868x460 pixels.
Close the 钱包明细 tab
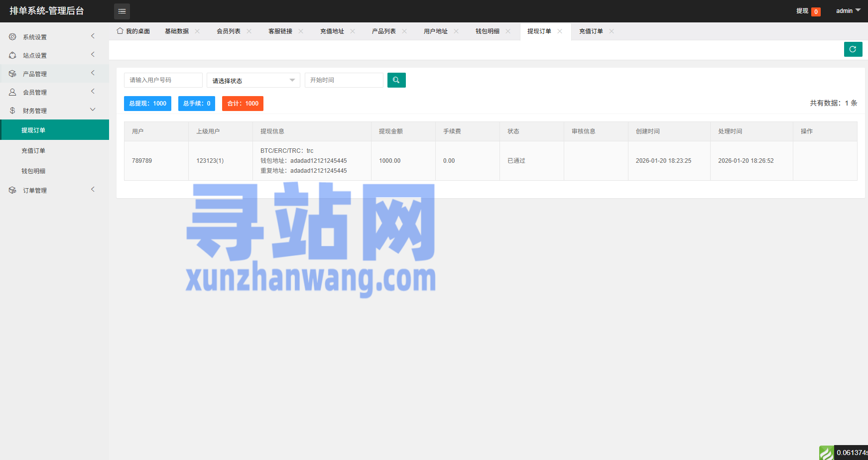(x=508, y=31)
